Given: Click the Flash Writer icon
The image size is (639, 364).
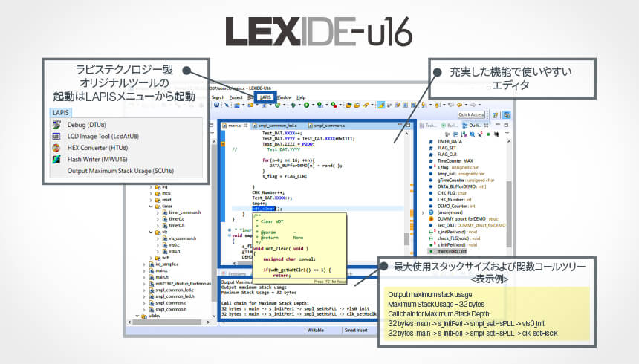Looking at the screenshot, I should (x=56, y=160).
